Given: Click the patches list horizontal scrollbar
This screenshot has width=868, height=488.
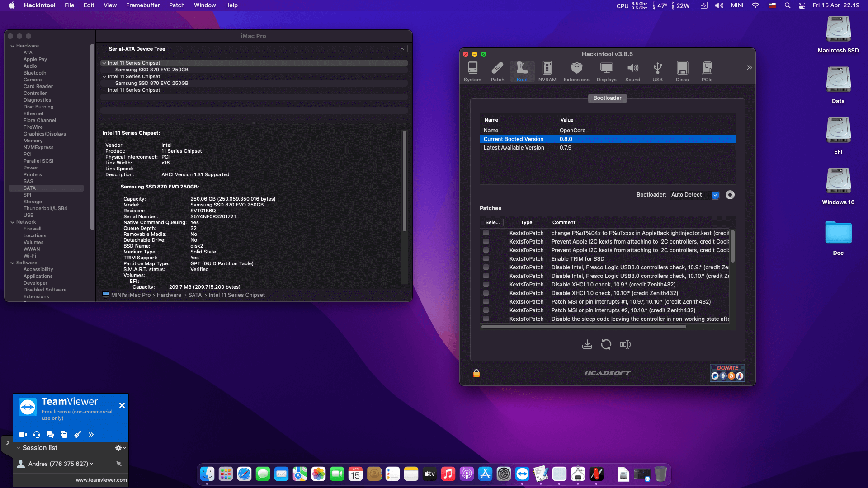Looking at the screenshot, I should point(583,327).
